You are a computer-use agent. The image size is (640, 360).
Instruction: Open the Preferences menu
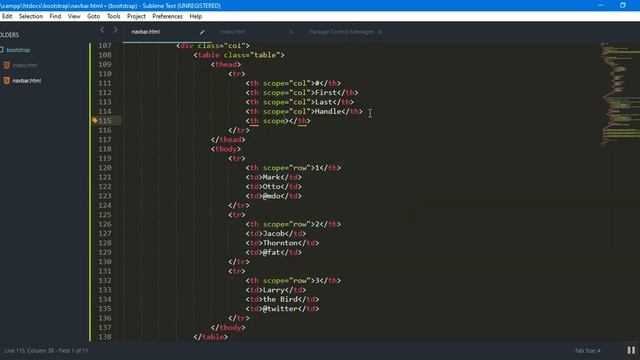point(167,16)
